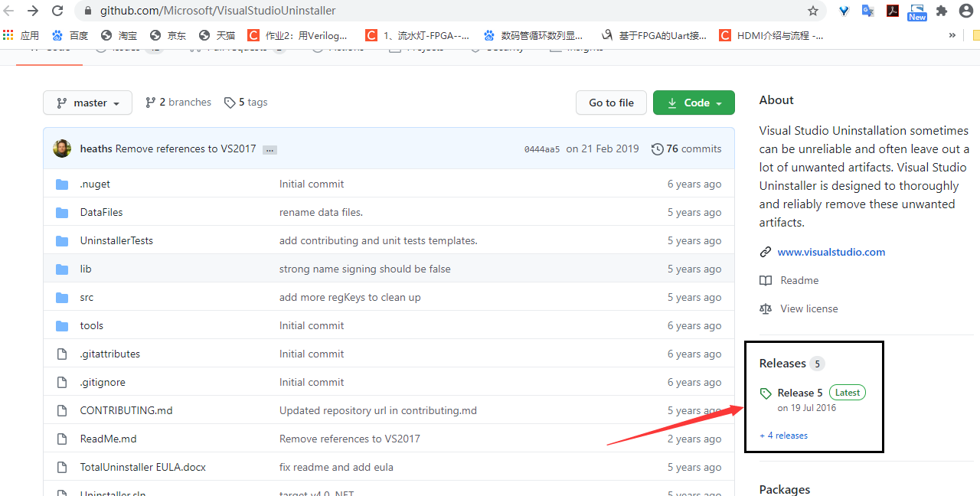Image resolution: width=980 pixels, height=496 pixels.
Task: Open the 'fix readme and add eula' commit
Action: (x=336, y=467)
